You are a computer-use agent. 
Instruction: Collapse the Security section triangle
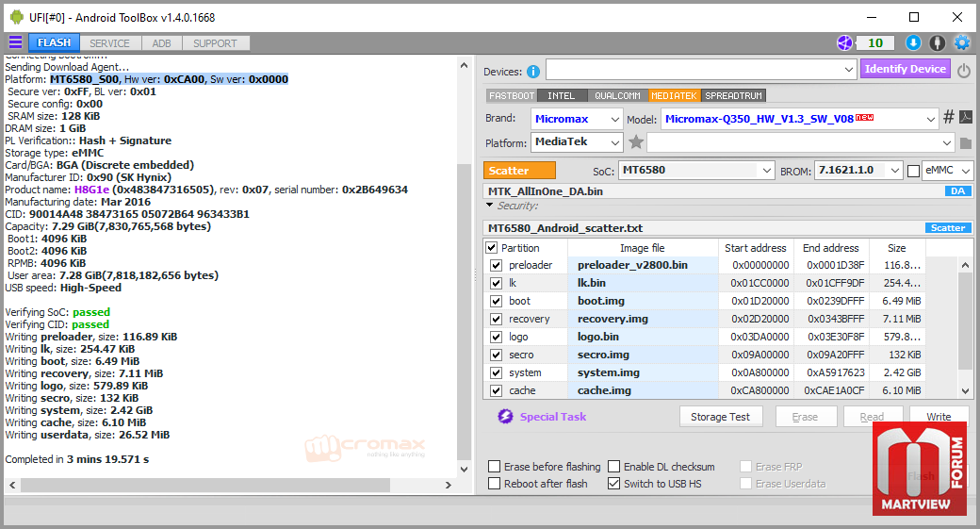click(489, 206)
